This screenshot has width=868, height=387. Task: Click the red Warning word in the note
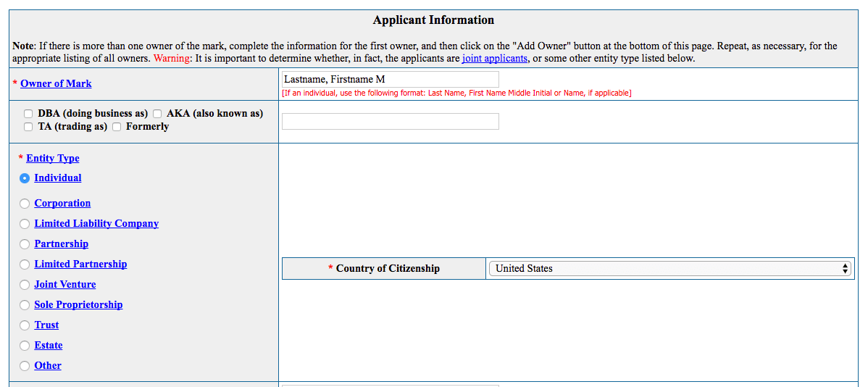point(172,58)
